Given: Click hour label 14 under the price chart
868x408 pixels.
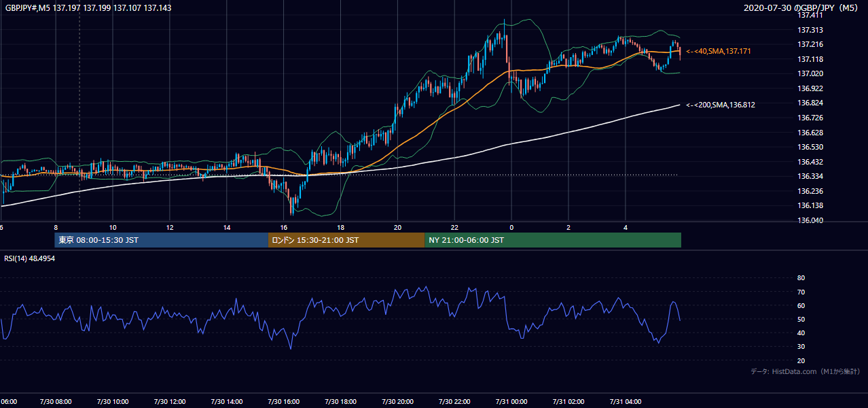Looking at the screenshot, I should 227,228.
